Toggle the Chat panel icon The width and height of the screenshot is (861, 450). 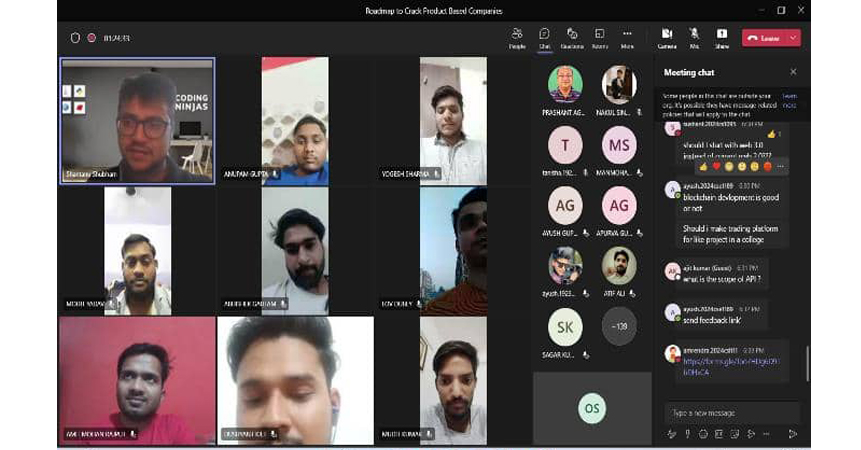[544, 37]
